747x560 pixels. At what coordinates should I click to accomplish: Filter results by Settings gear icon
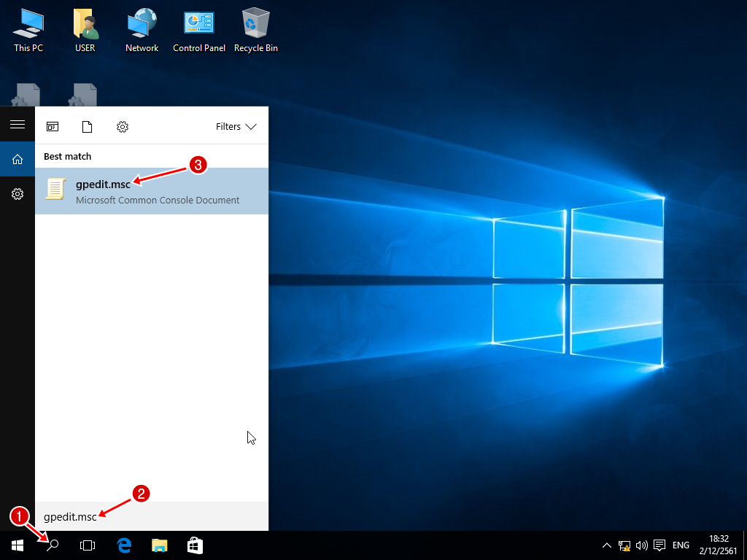click(x=123, y=127)
